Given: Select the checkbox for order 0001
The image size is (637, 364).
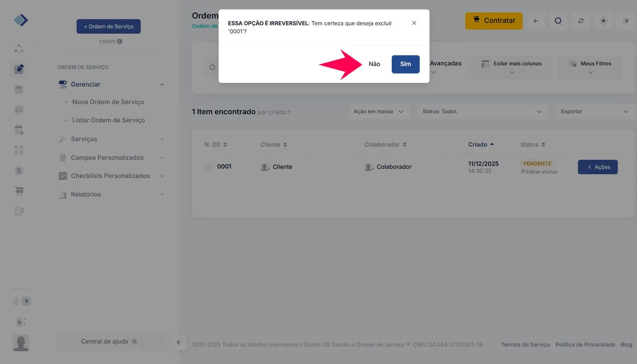Looking at the screenshot, I should pos(208,167).
